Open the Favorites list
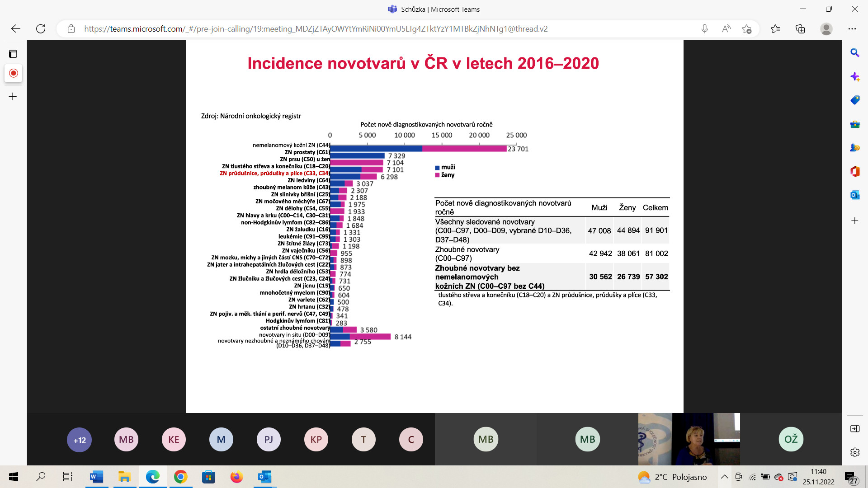The image size is (868, 488). [775, 28]
